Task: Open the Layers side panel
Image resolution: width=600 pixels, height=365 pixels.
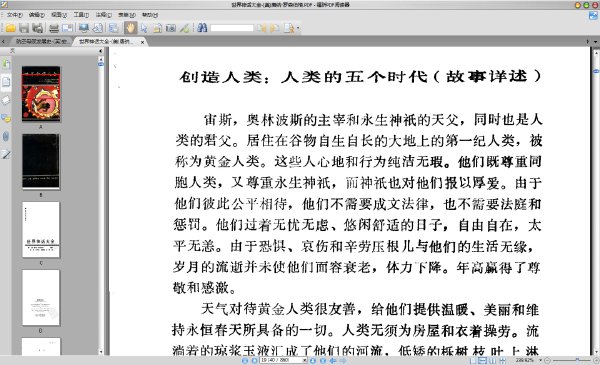Action: click(x=6, y=100)
